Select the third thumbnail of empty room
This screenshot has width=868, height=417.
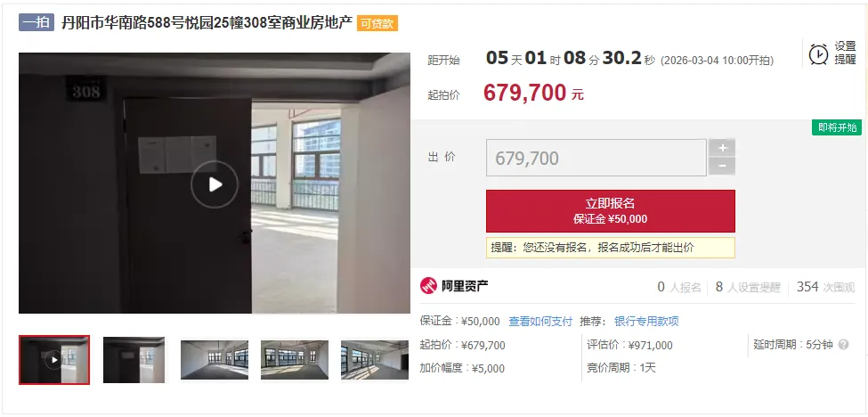coord(215,360)
